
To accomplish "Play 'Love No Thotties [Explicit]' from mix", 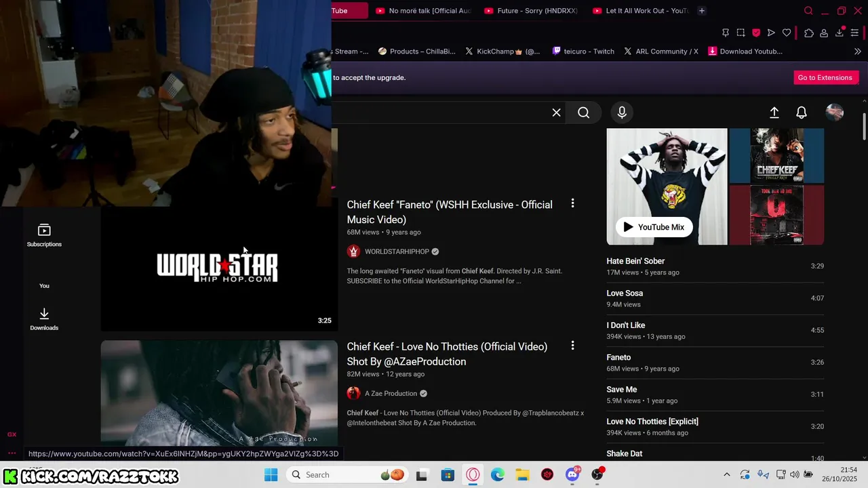I will pyautogui.click(x=715, y=427).
